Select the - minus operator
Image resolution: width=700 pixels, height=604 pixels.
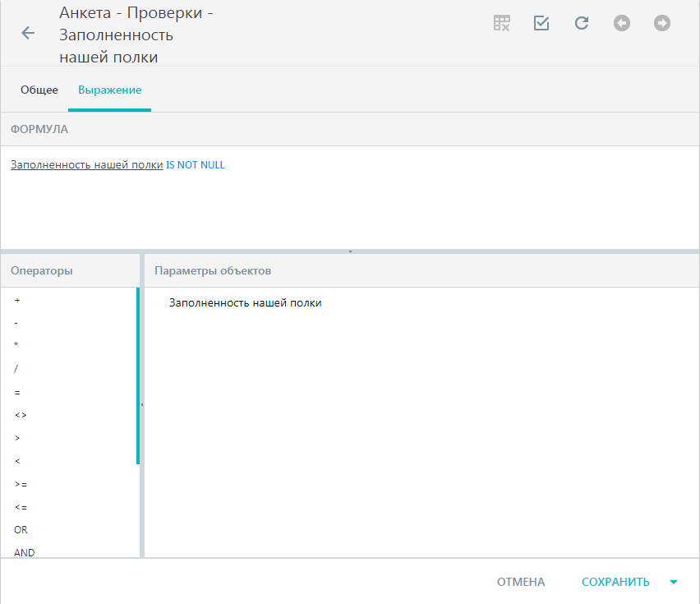[16, 323]
